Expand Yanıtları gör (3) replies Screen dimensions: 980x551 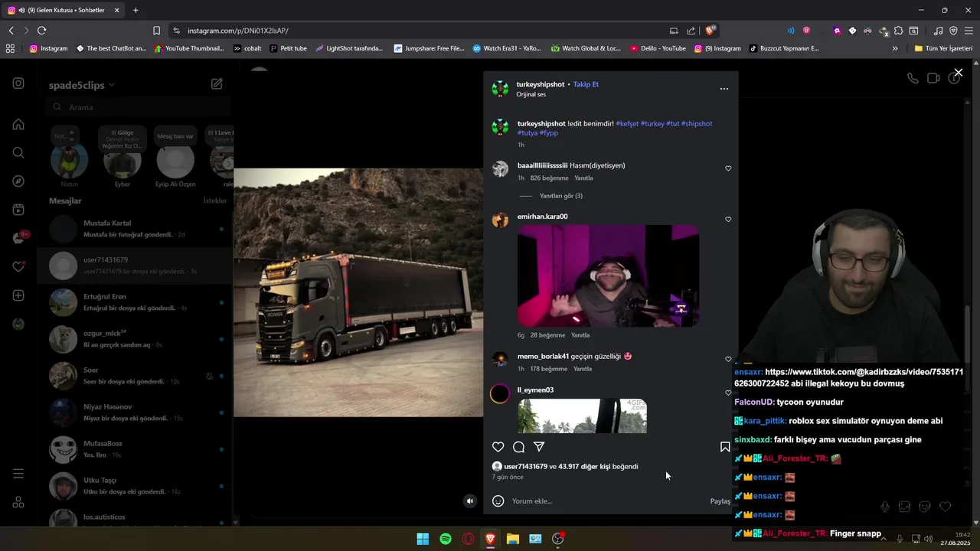click(x=561, y=196)
